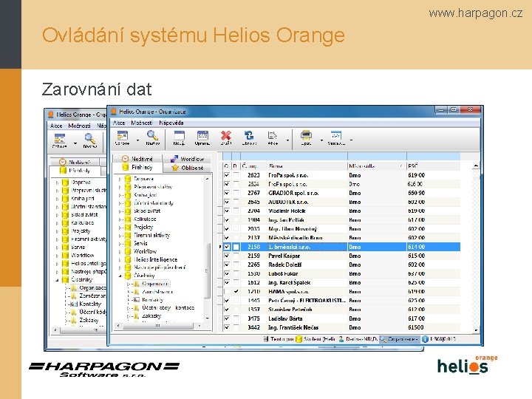
Task: Open the Akce menu in the back window
Action: (56, 126)
